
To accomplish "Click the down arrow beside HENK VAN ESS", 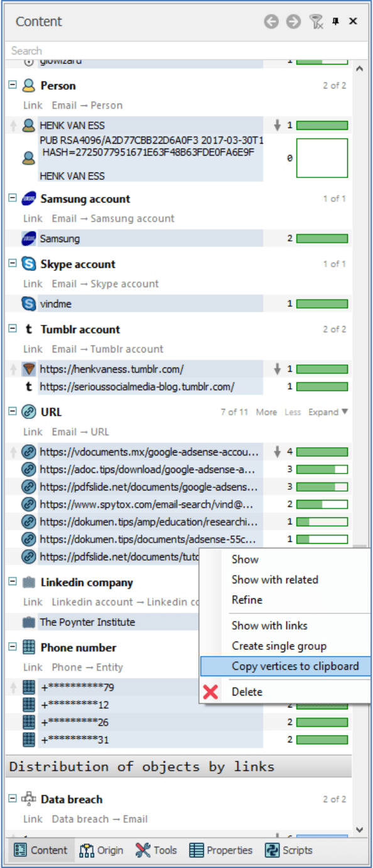I will pyautogui.click(x=277, y=125).
